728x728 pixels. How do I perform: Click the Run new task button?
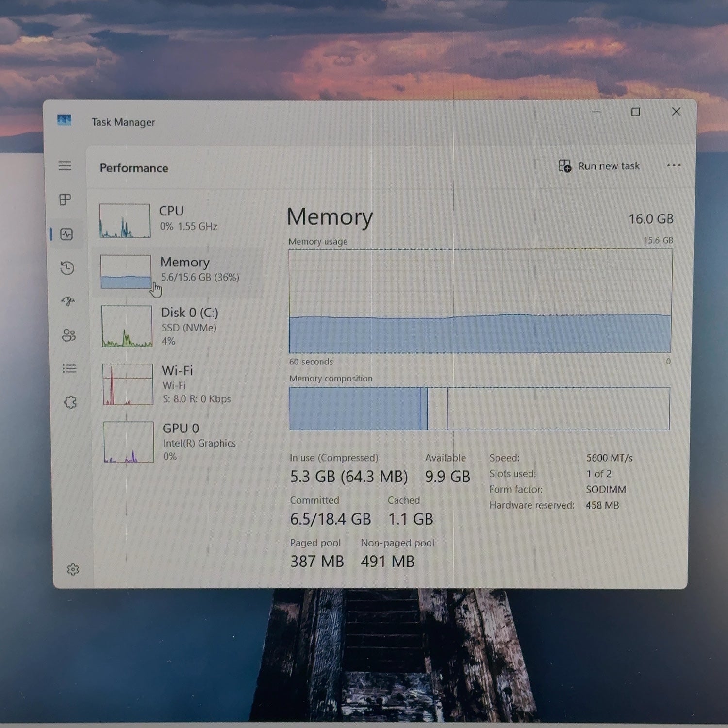tap(599, 166)
